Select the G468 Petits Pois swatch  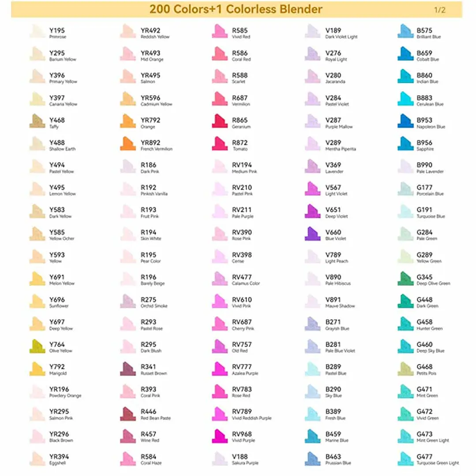[405, 369]
